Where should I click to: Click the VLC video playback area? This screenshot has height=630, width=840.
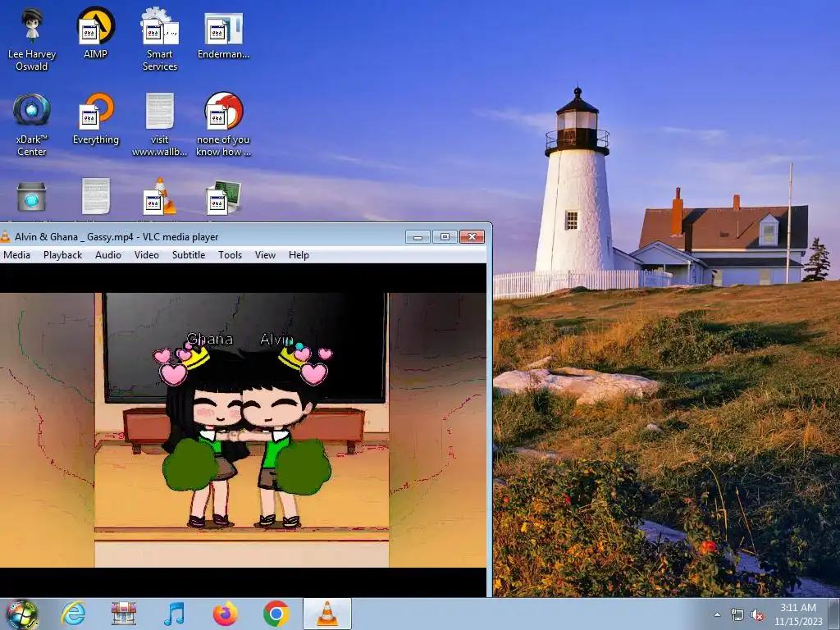(243, 430)
